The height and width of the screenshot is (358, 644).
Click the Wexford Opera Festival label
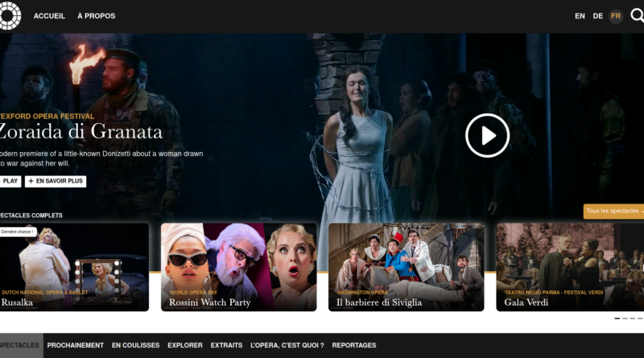47,116
